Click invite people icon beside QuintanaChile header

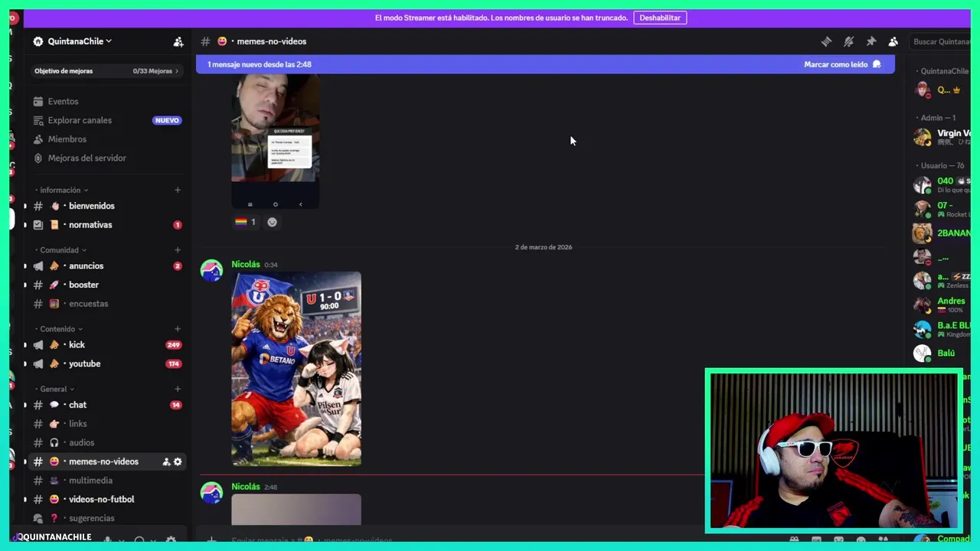click(x=178, y=41)
